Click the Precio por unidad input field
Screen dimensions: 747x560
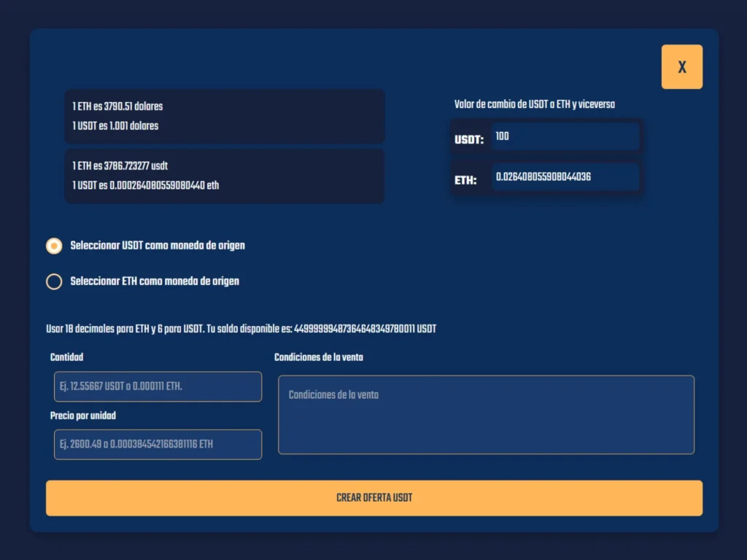point(158,444)
